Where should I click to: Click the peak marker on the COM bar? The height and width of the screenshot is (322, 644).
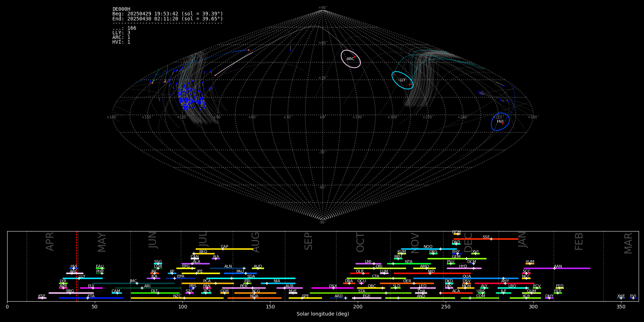pos(470,298)
